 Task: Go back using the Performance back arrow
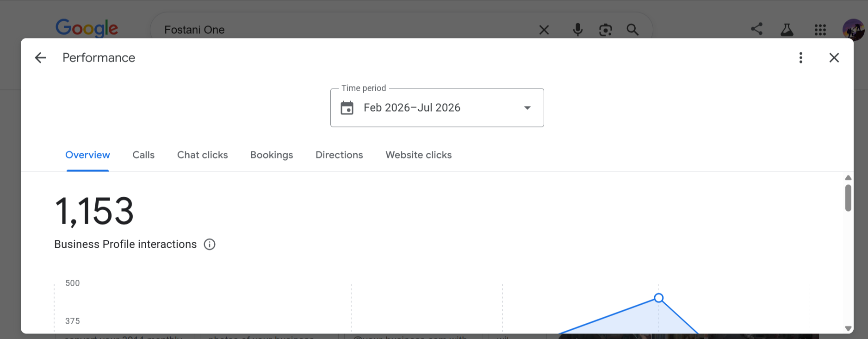[x=40, y=57]
